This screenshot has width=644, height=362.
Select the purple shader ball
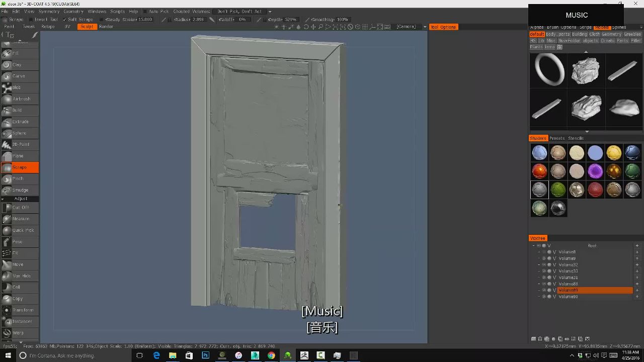(x=595, y=171)
